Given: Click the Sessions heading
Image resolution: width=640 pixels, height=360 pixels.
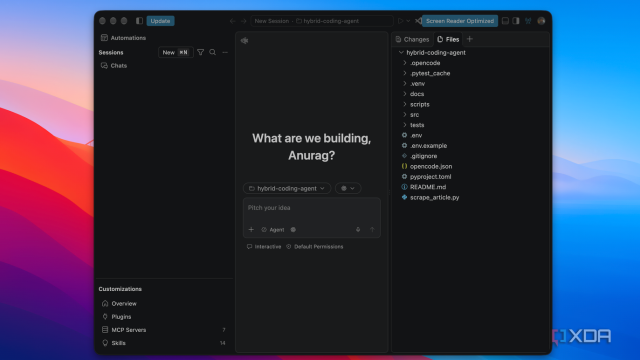Looking at the screenshot, I should tap(111, 52).
